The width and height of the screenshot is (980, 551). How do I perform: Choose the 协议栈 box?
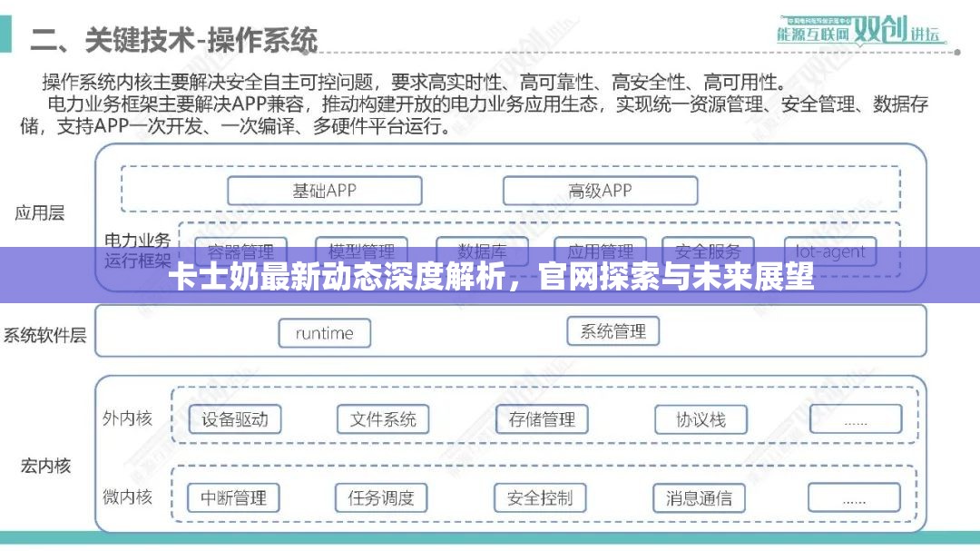pos(701,419)
